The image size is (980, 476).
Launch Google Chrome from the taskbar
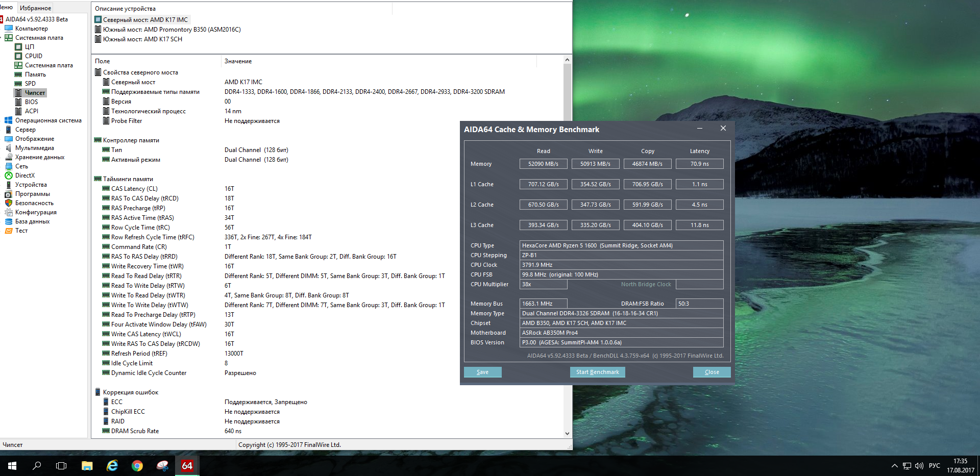[x=137, y=466]
